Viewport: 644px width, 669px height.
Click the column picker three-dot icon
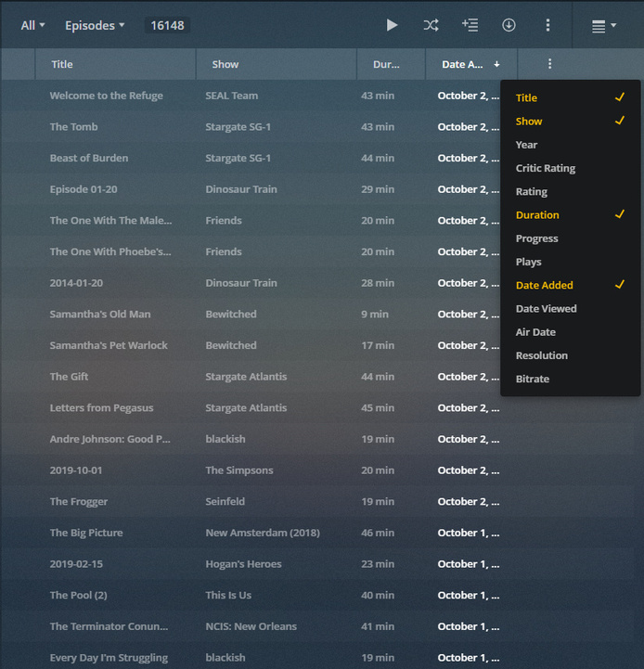point(549,64)
